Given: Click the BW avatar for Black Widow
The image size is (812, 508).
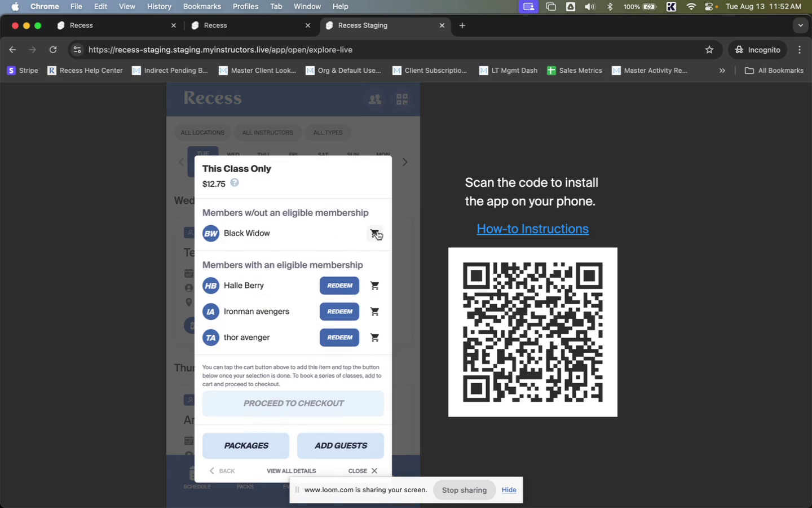Looking at the screenshot, I should pyautogui.click(x=211, y=233).
